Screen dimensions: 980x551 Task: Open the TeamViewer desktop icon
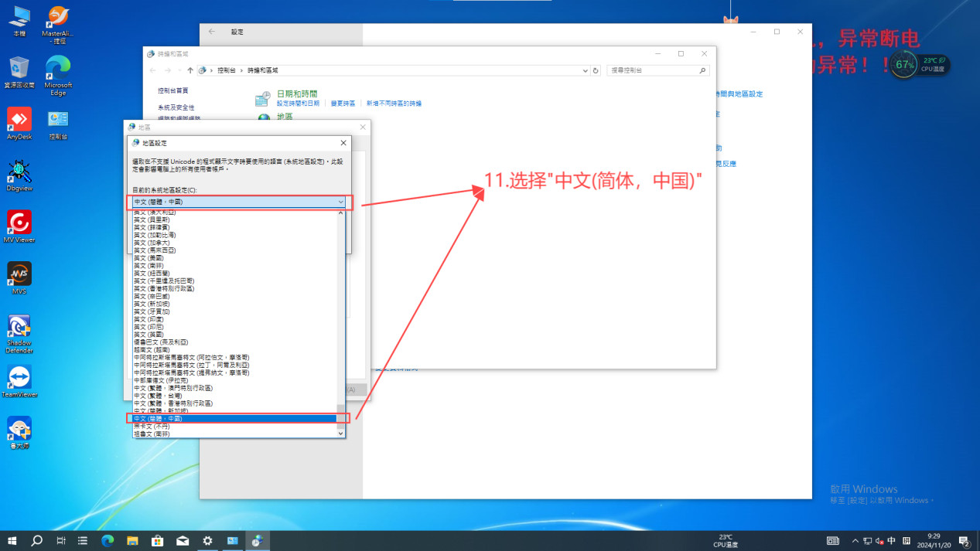[x=19, y=379]
